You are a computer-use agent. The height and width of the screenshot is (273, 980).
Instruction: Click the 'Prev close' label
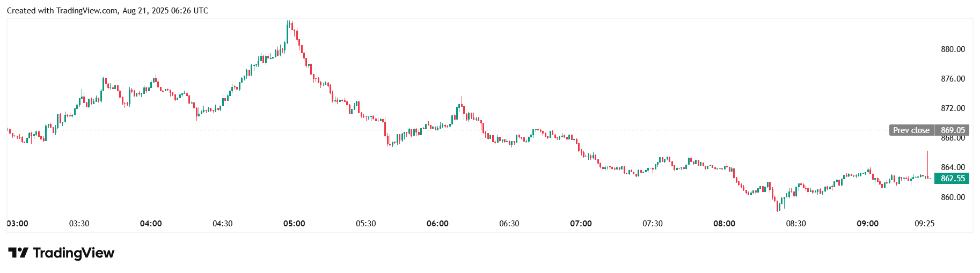pyautogui.click(x=911, y=130)
